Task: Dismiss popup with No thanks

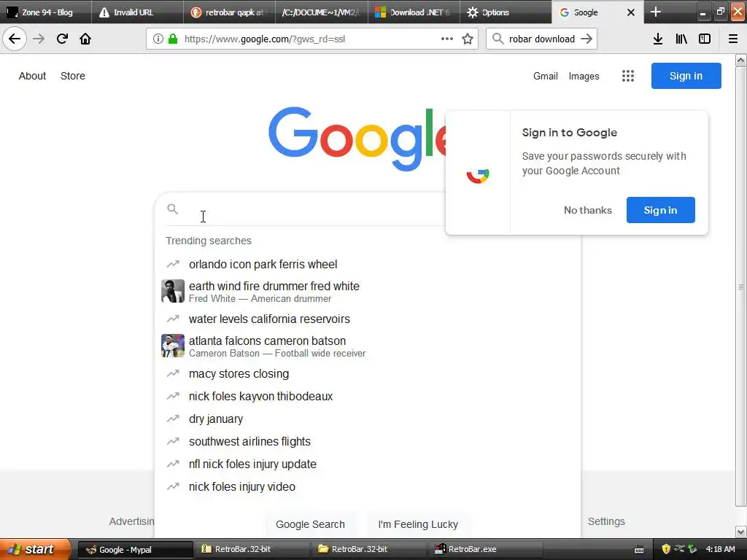Action: tap(587, 210)
